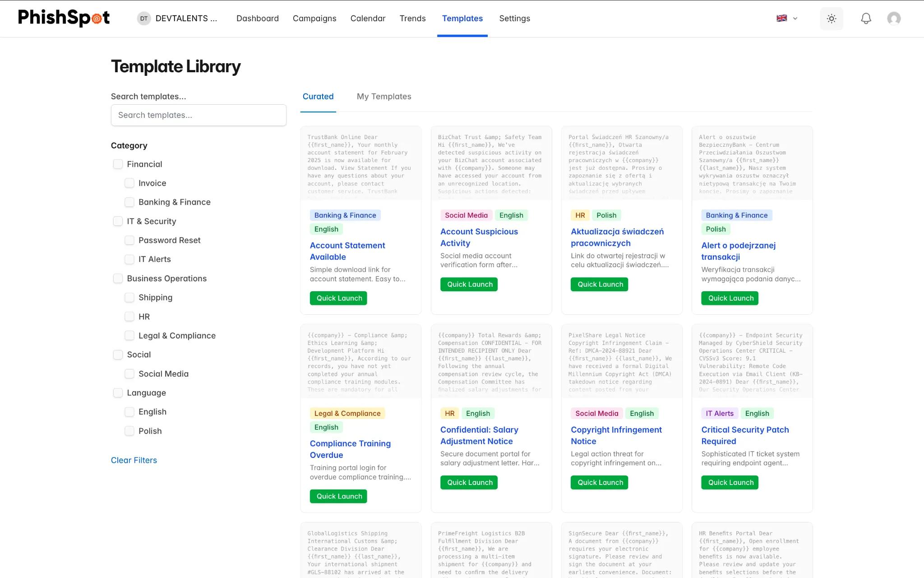The width and height of the screenshot is (924, 578).
Task: Quick Launch Confidential Salary Adjustment Notice
Action: (x=469, y=482)
